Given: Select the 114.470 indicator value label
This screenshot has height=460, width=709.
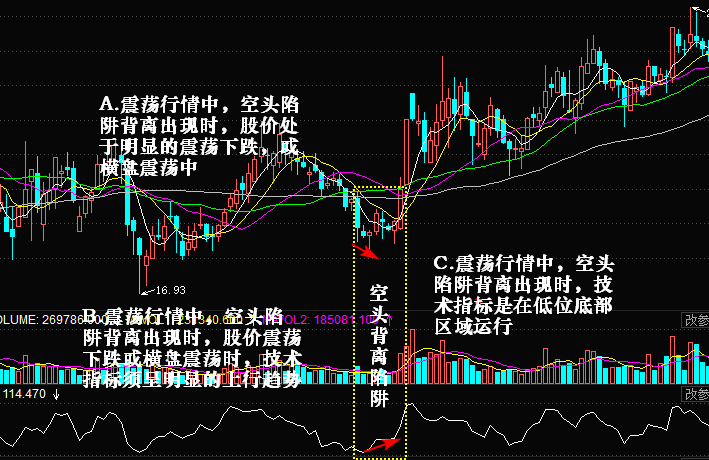Looking at the screenshot, I should (x=25, y=396).
